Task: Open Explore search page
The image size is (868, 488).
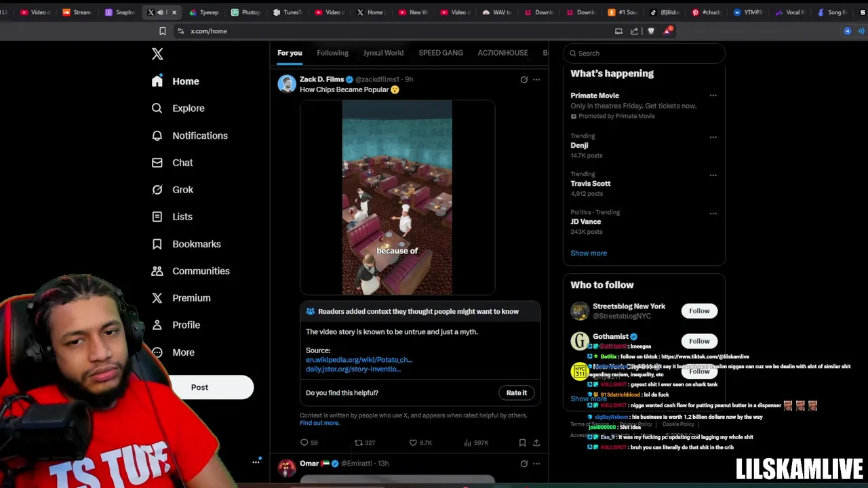Action: click(x=178, y=108)
